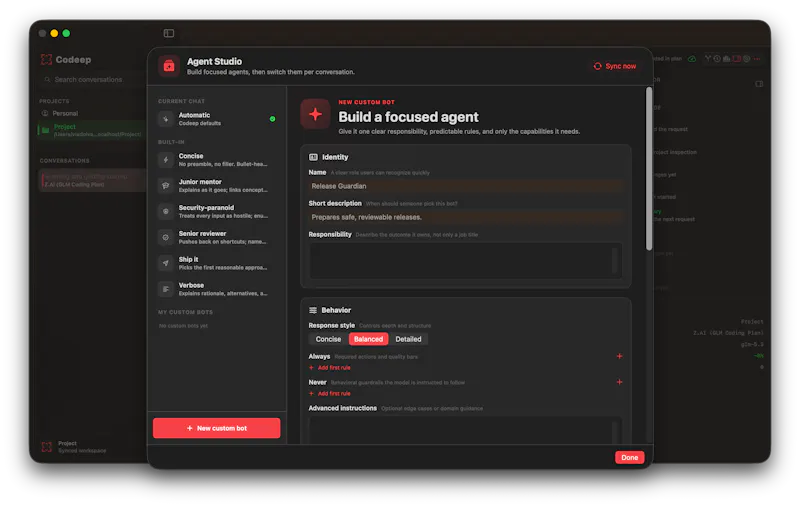Select the Concise bot lightning icon
Image resolution: width=800 pixels, height=508 pixels.
(166, 160)
